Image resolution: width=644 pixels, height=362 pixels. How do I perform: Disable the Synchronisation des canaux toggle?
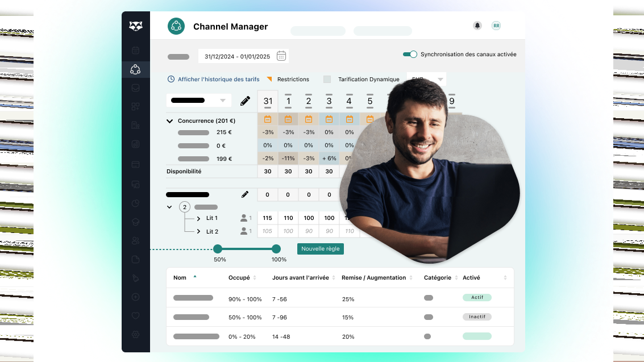[x=410, y=54]
